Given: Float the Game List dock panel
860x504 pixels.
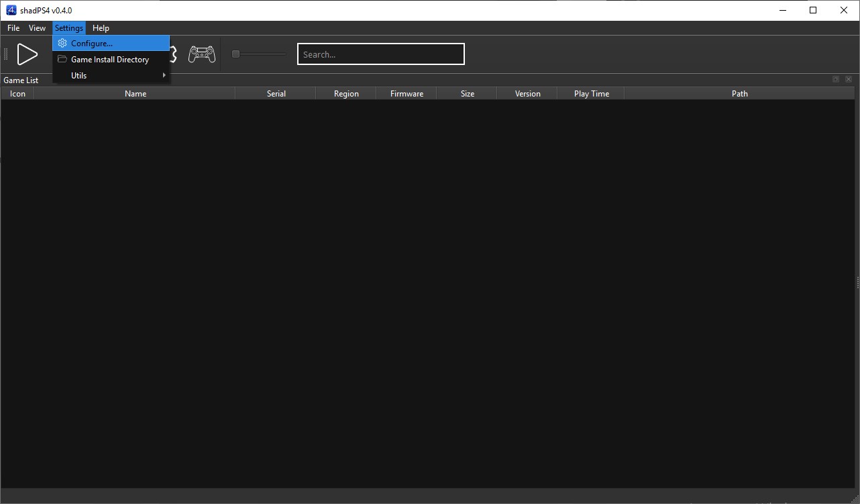Looking at the screenshot, I should (836, 79).
